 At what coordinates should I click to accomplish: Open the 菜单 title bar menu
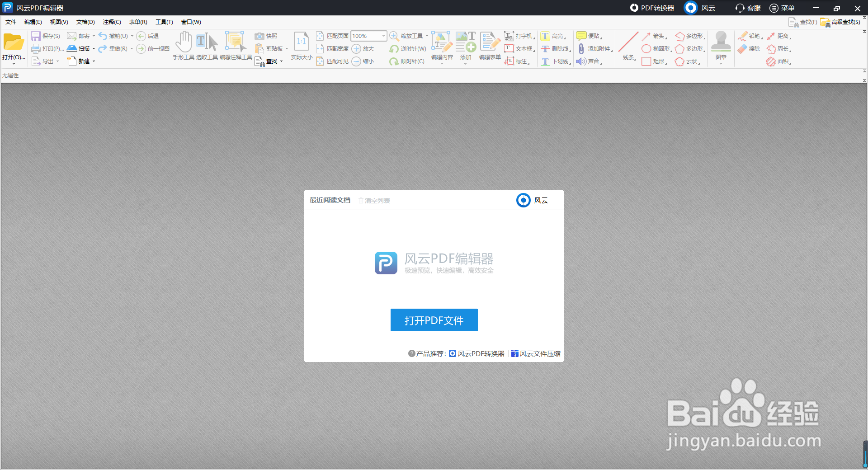coord(783,8)
